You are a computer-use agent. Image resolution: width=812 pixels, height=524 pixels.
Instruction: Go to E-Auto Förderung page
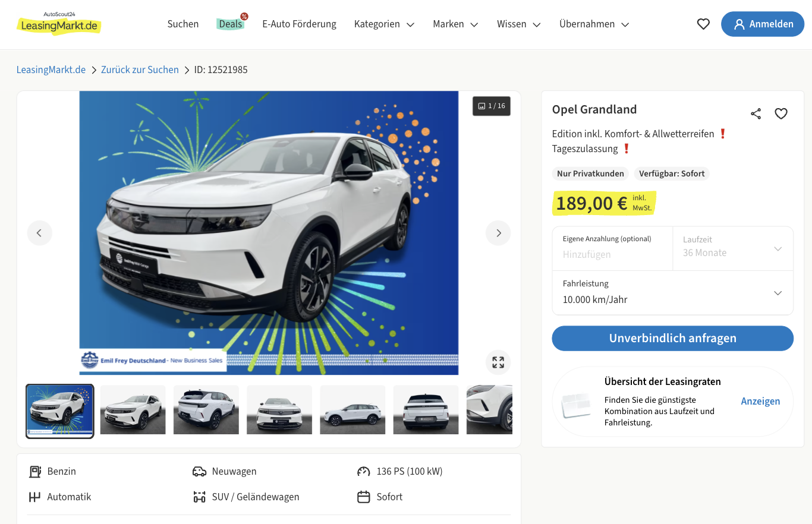pyautogui.click(x=299, y=24)
